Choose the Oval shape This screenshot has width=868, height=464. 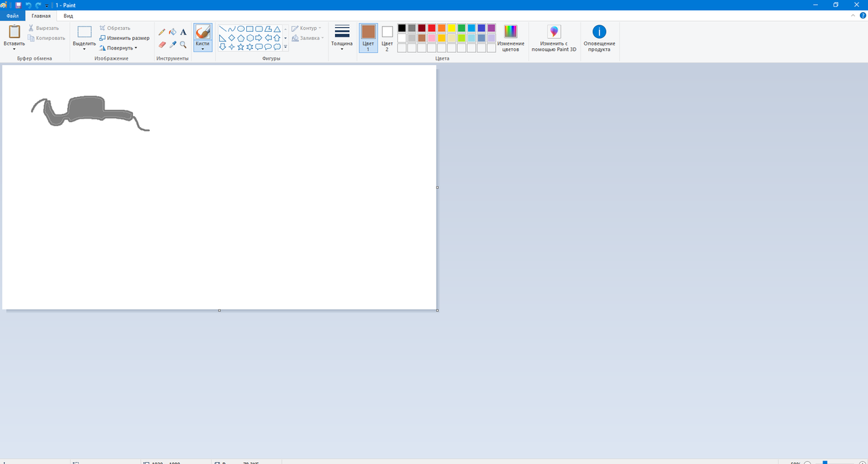(241, 29)
